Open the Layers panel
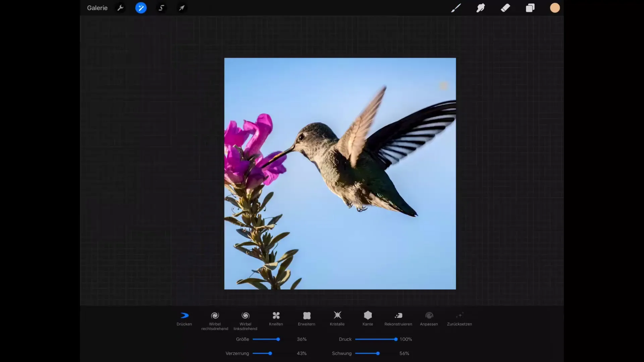The width and height of the screenshot is (644, 362). 530,8
